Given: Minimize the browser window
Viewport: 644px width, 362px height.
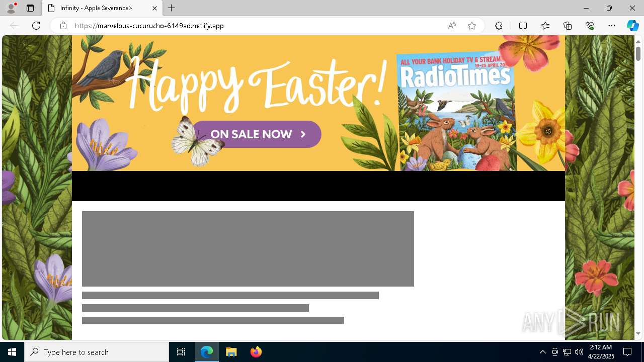Looking at the screenshot, I should tap(586, 8).
